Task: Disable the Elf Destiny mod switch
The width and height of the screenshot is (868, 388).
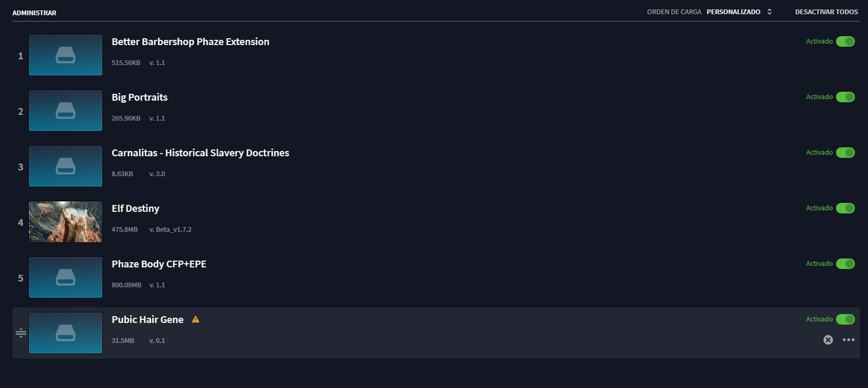Action: (845, 208)
